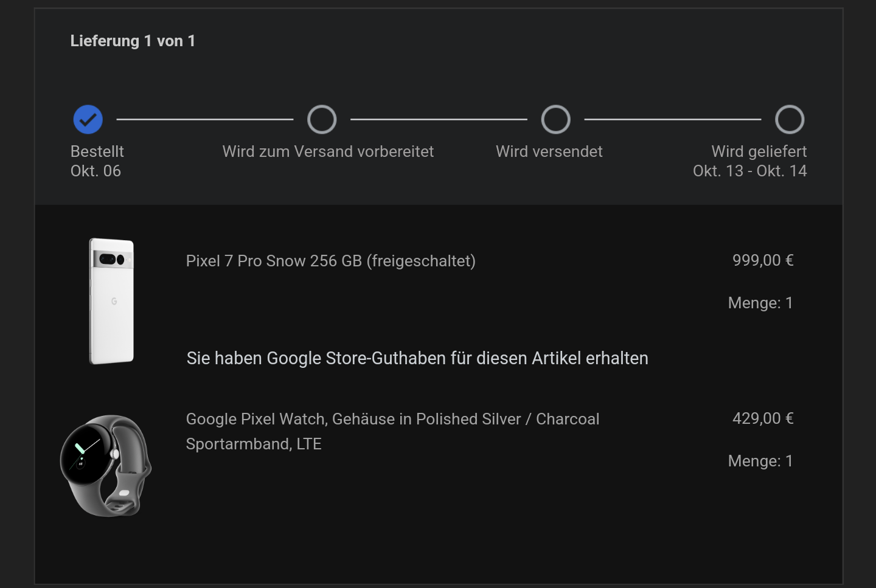The image size is (876, 588).
Task: Click the Sportarmband, LTE description line
Action: [254, 444]
